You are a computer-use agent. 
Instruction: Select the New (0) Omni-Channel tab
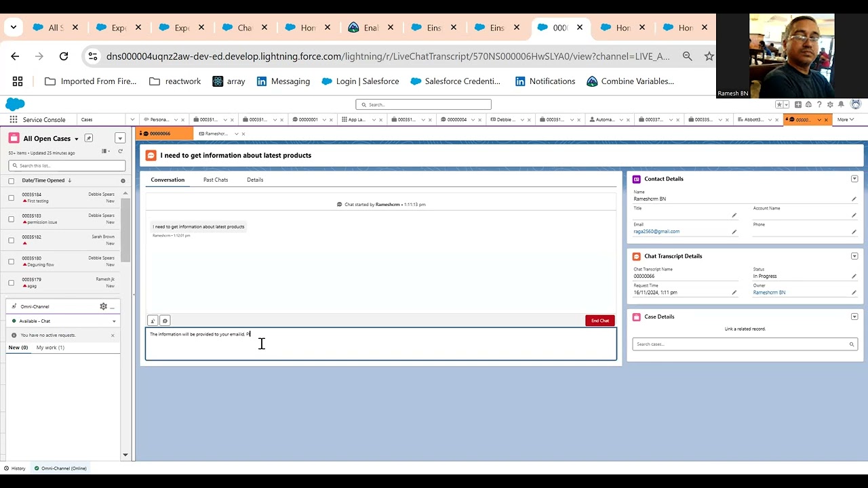[x=18, y=348]
